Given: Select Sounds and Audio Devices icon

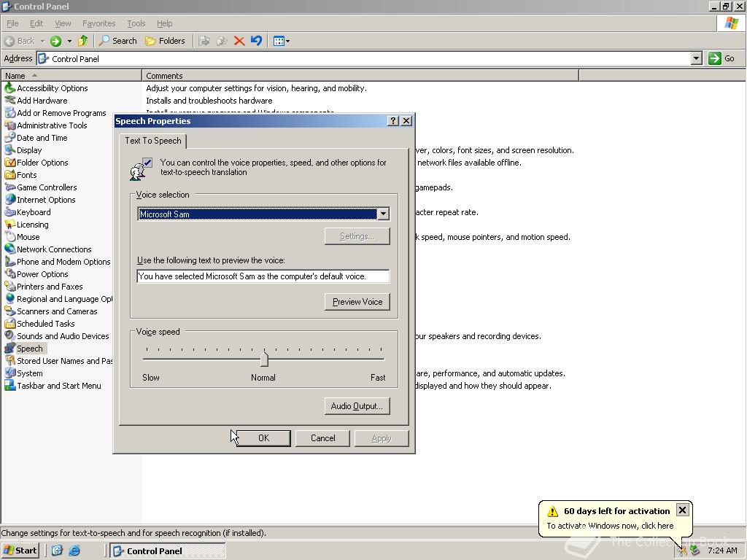Looking at the screenshot, I should click(x=10, y=335).
